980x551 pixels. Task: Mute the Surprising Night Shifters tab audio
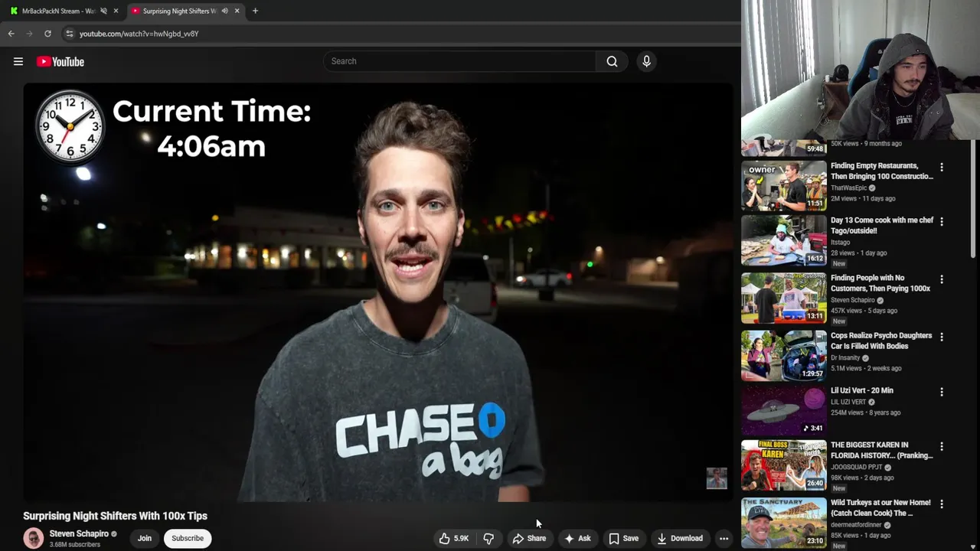[224, 11]
